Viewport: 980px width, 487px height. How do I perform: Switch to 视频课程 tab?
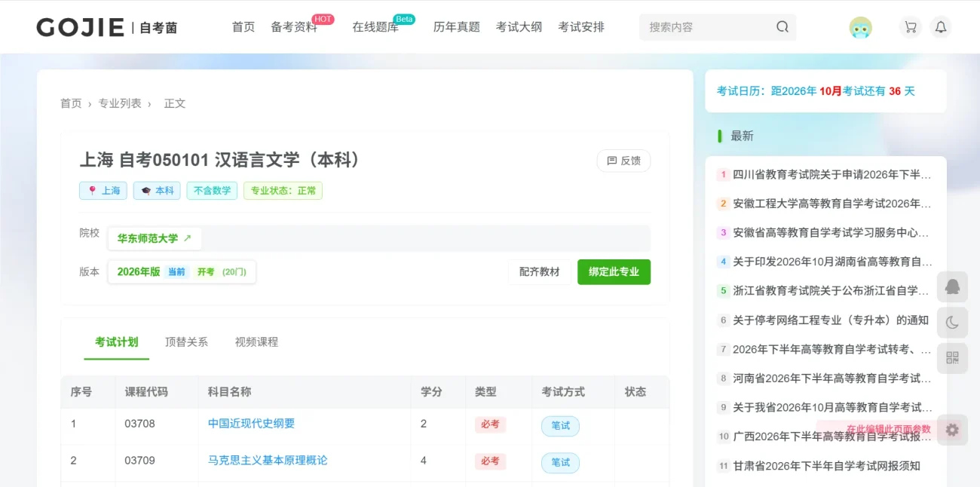(256, 342)
